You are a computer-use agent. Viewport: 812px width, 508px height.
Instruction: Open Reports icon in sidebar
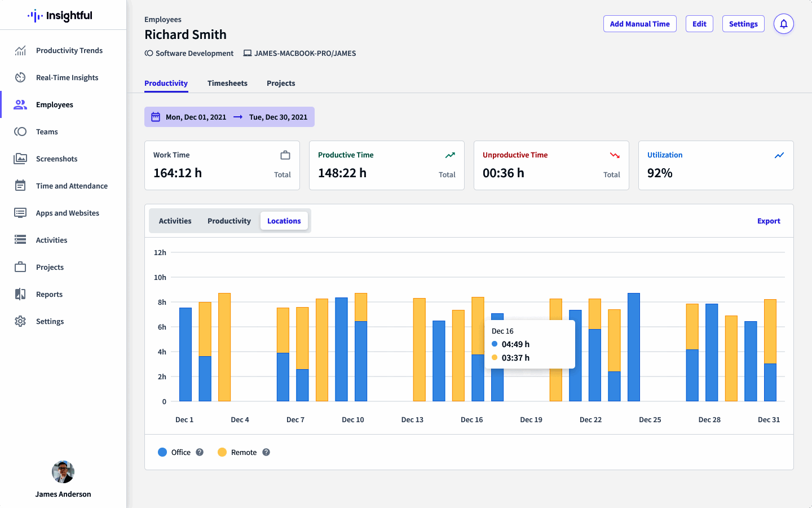tap(20, 294)
